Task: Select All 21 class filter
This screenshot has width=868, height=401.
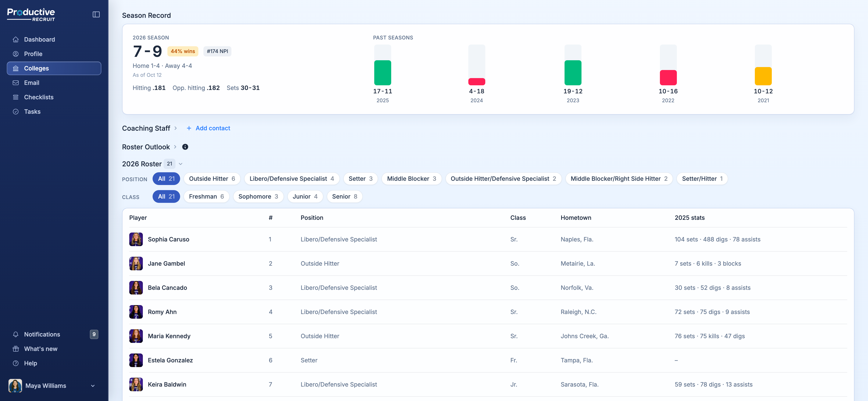Action: [x=166, y=197]
